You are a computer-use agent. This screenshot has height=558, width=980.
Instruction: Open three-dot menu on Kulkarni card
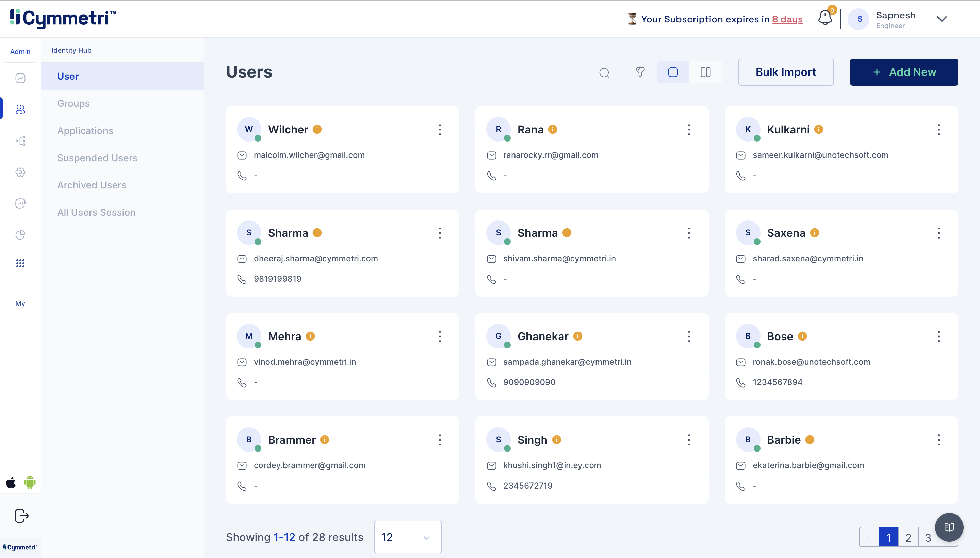pyautogui.click(x=938, y=130)
